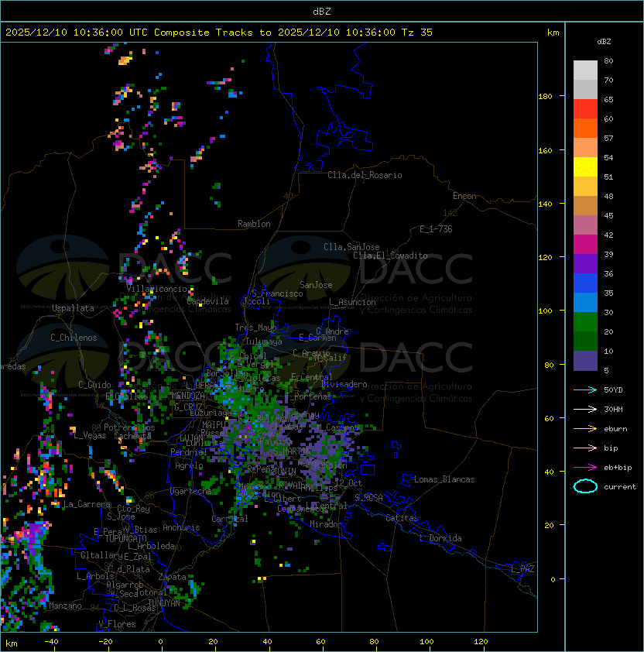Click the 100 km tick on right axis
This screenshot has height=652, width=644.
click(545, 311)
